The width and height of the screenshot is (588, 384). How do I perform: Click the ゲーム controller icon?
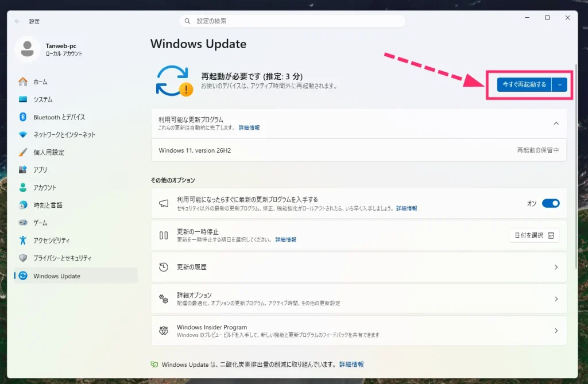(23, 222)
